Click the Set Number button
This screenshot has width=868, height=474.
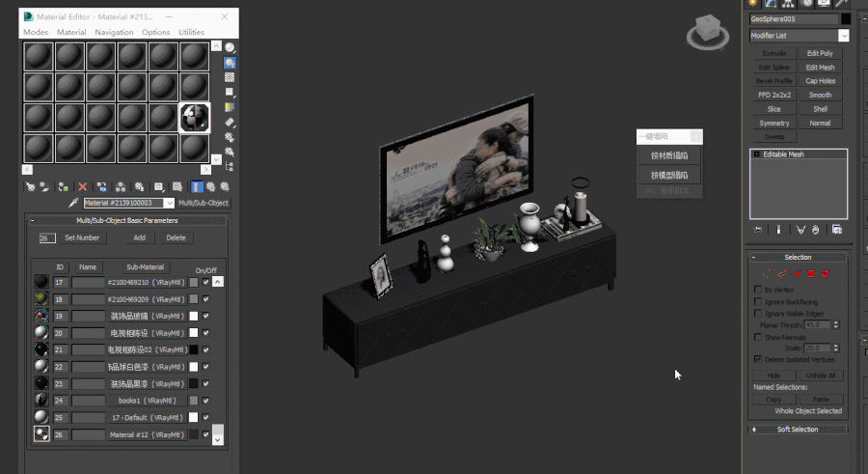coord(82,237)
